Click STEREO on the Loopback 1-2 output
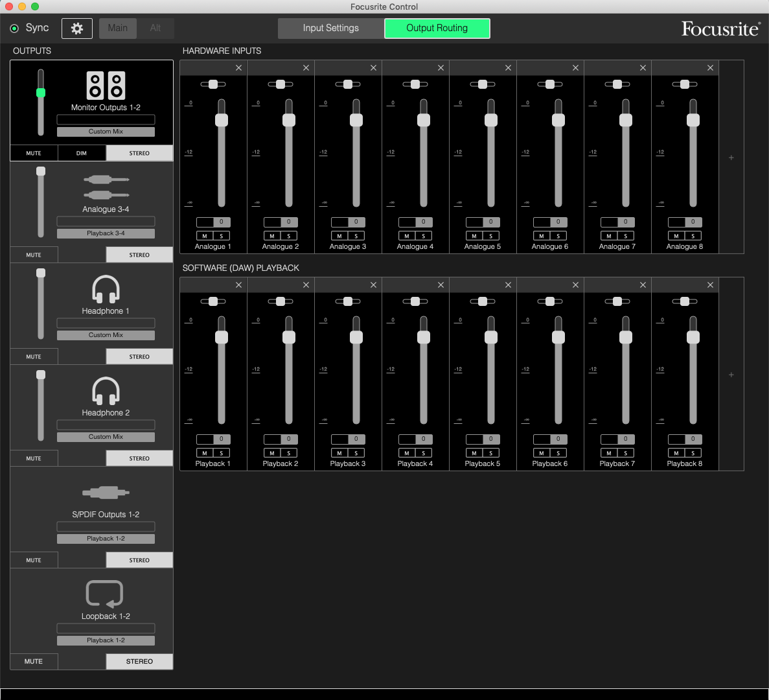Image resolution: width=769 pixels, height=700 pixels. point(139,661)
